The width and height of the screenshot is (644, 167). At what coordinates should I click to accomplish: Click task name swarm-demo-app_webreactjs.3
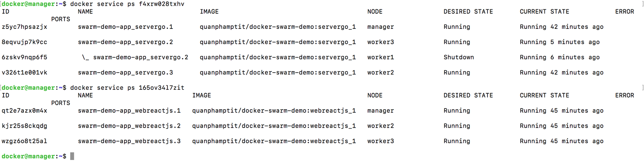coord(129,141)
